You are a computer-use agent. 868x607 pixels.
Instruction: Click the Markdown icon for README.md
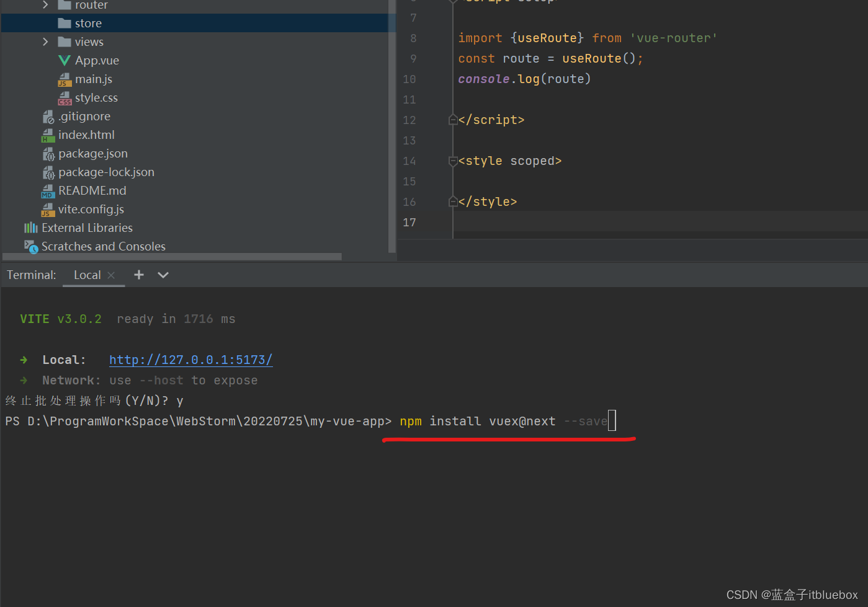click(48, 191)
